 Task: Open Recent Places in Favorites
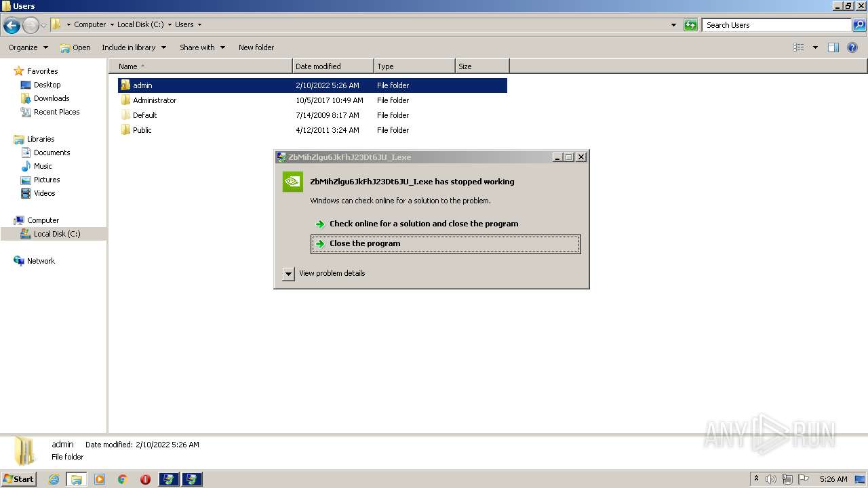(56, 112)
